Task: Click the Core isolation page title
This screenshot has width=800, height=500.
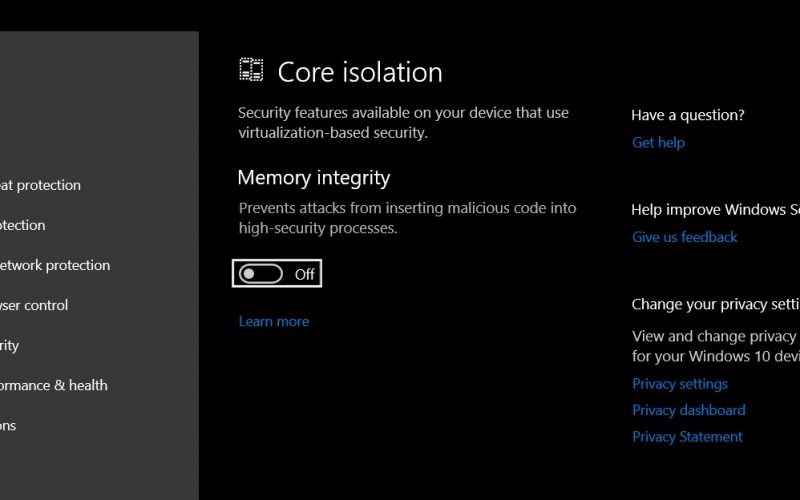Action: coord(360,72)
